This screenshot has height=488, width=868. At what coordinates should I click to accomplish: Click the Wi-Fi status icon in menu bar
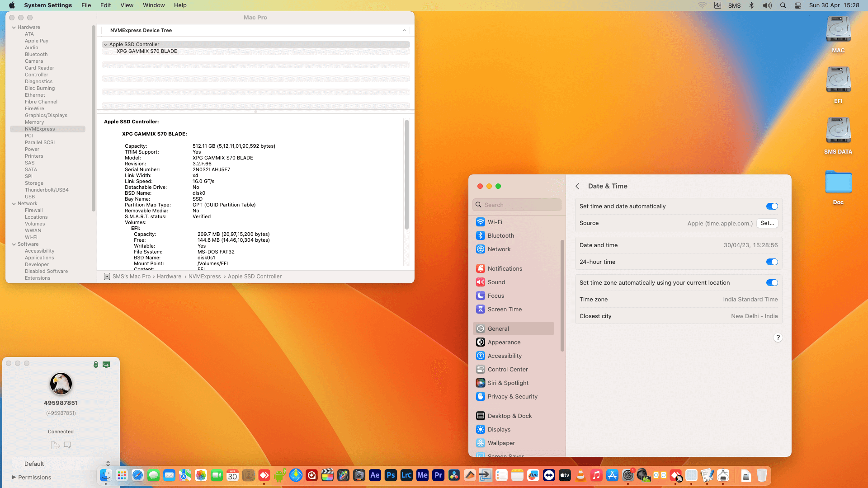point(702,5)
